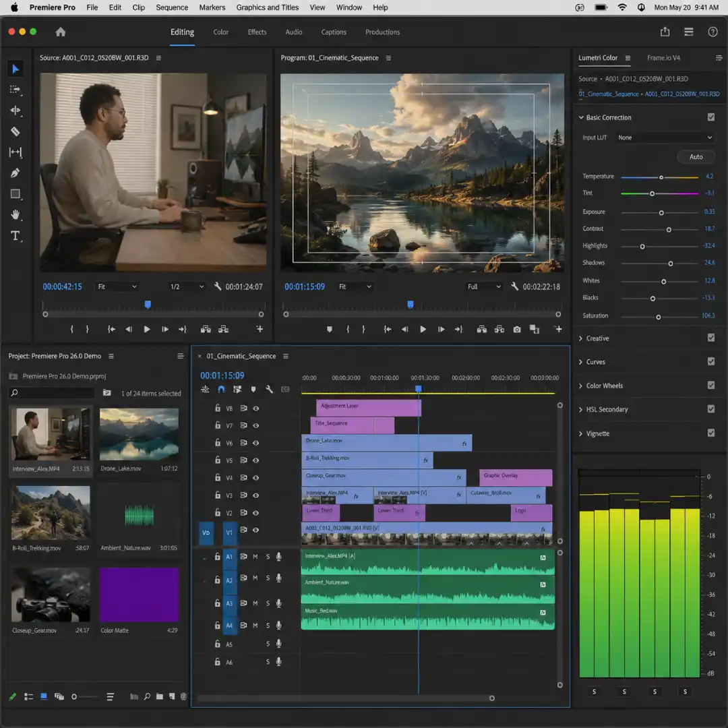The width and height of the screenshot is (728, 728).
Task: Disable the Curves section checkbox
Action: tap(711, 361)
